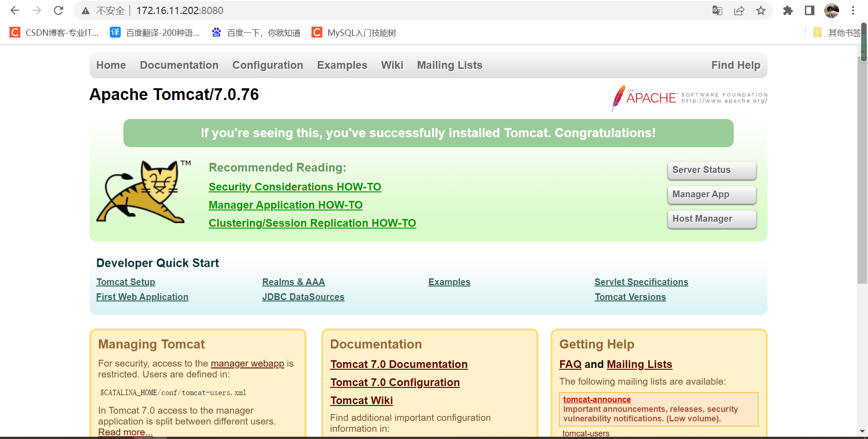Bookmark this page with the star icon
Image resolution: width=868 pixels, height=439 pixels.
761,10
